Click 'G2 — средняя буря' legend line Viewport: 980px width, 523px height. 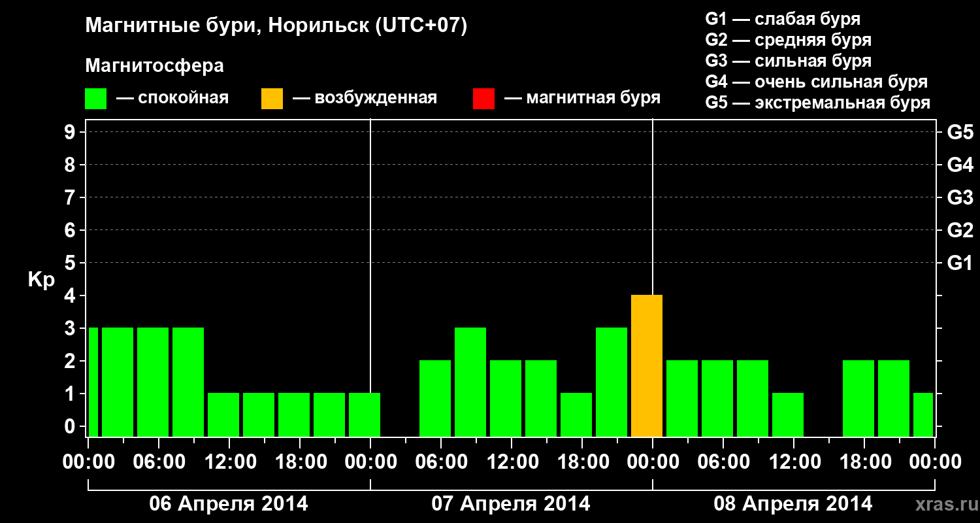pyautogui.click(x=788, y=40)
